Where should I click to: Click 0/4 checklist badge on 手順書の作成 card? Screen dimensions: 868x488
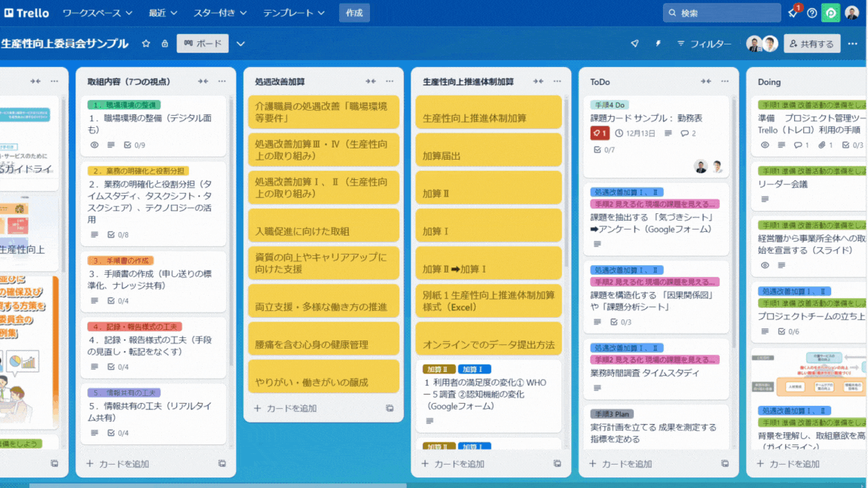point(118,301)
